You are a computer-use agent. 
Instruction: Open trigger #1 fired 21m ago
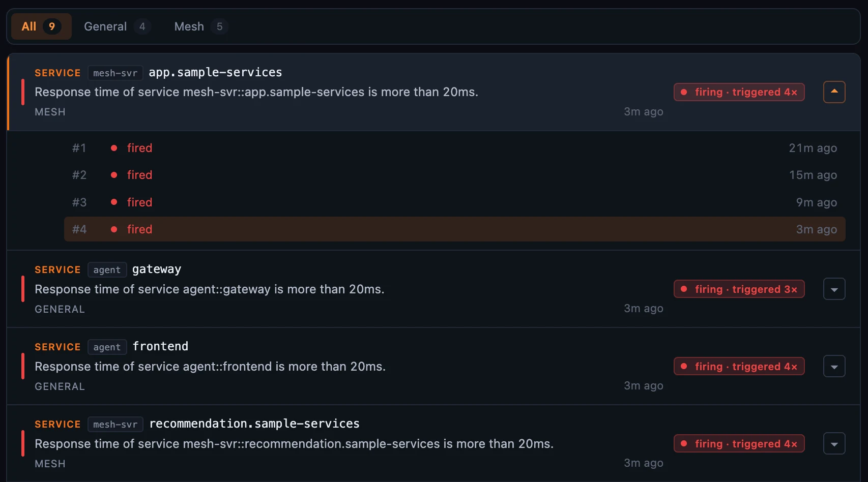[x=454, y=148]
